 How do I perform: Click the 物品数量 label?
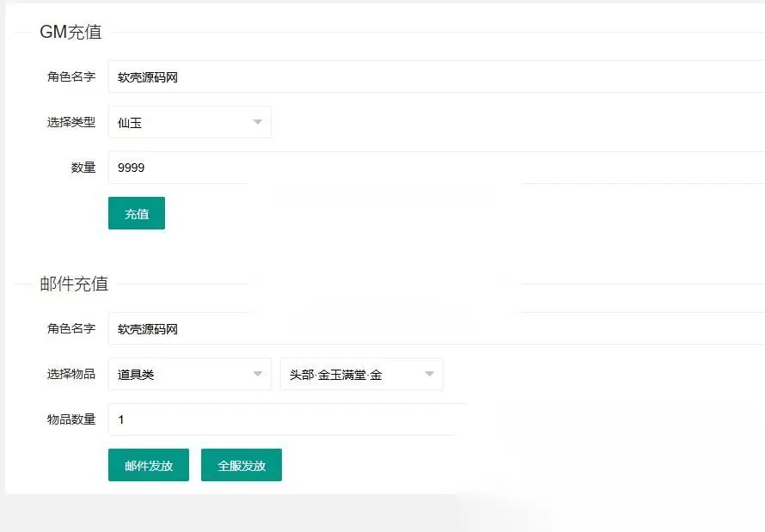[x=71, y=419]
